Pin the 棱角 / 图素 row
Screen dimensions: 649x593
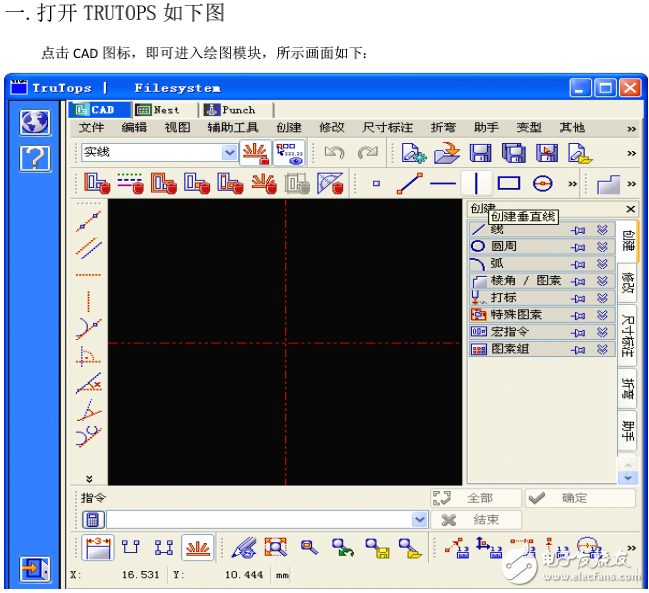[578, 281]
